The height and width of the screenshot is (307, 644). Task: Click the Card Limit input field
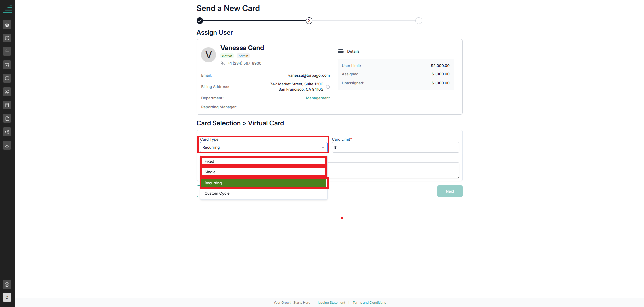coord(395,147)
